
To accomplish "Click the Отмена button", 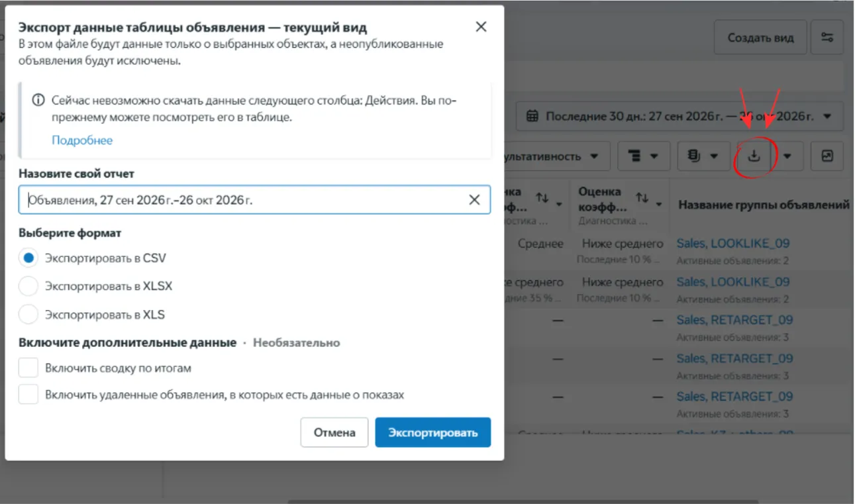I will 334,432.
